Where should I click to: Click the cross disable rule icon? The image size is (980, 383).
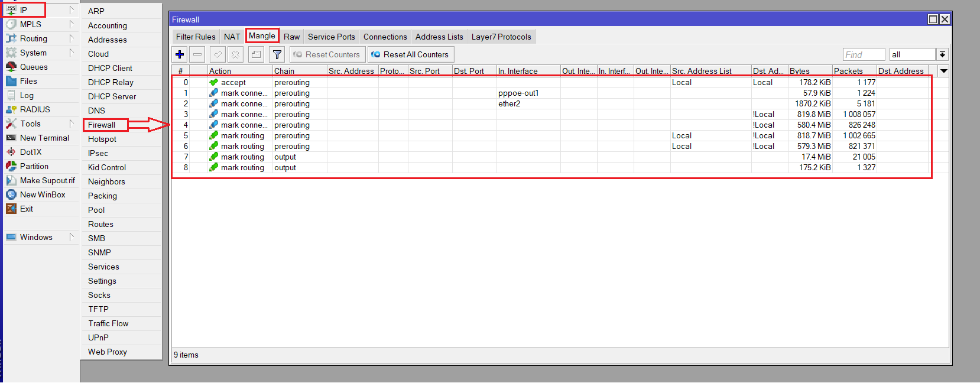pyautogui.click(x=235, y=55)
